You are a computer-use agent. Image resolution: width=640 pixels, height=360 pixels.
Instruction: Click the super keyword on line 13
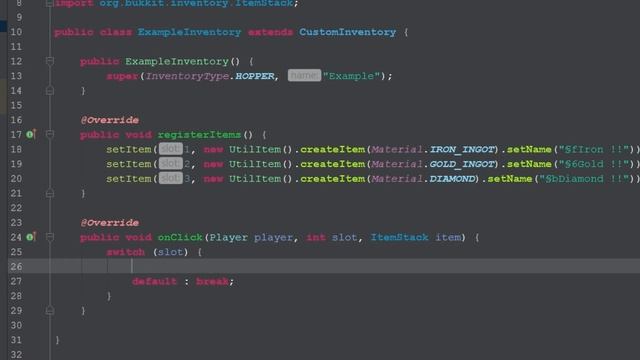122,76
